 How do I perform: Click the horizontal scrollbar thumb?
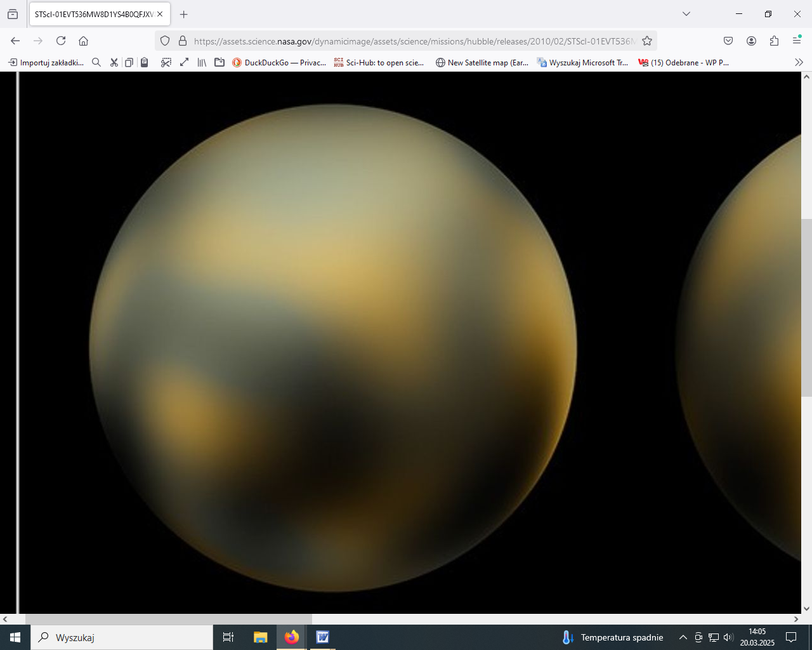tap(168, 619)
